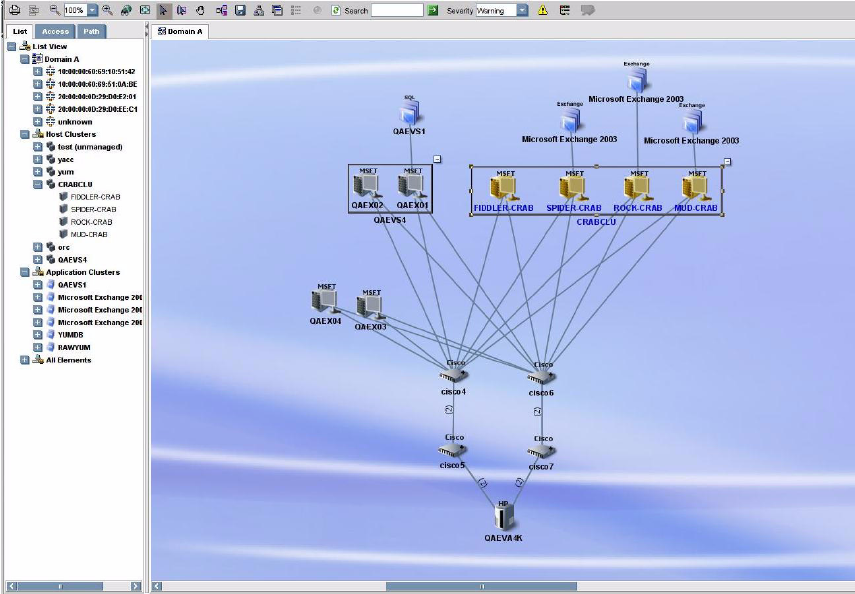Select the QAEX03 host icon
The width and height of the screenshot is (855, 594).
(x=371, y=308)
